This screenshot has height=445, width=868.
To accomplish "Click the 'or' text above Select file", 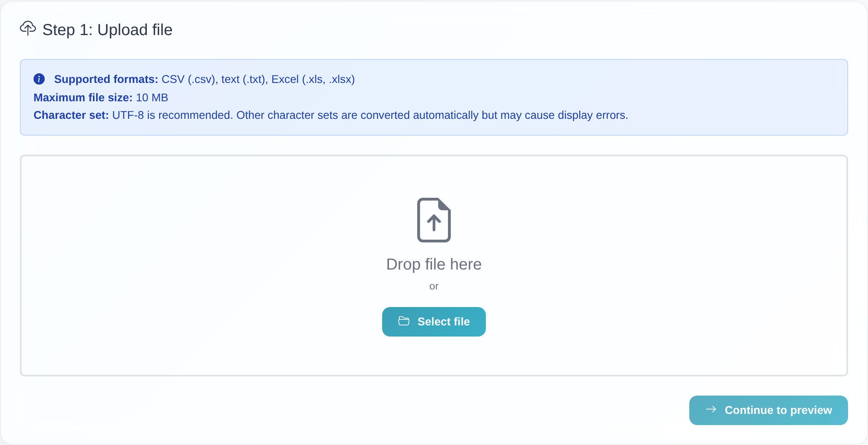I will [434, 286].
